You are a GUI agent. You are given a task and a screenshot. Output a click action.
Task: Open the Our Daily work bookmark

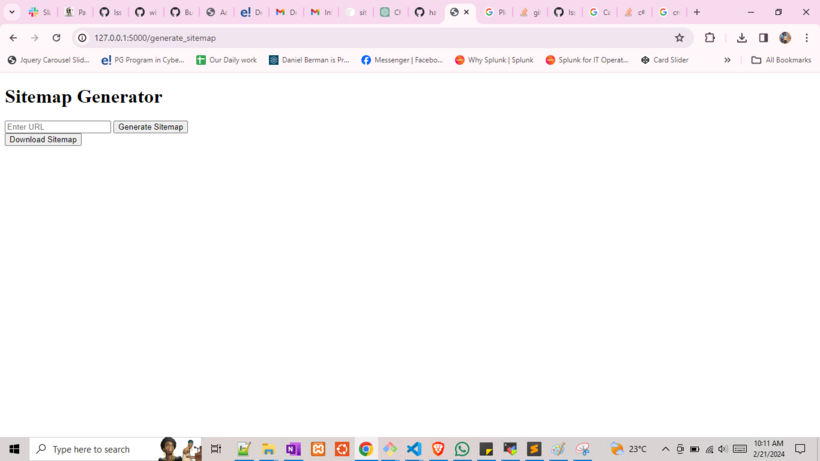(226, 60)
